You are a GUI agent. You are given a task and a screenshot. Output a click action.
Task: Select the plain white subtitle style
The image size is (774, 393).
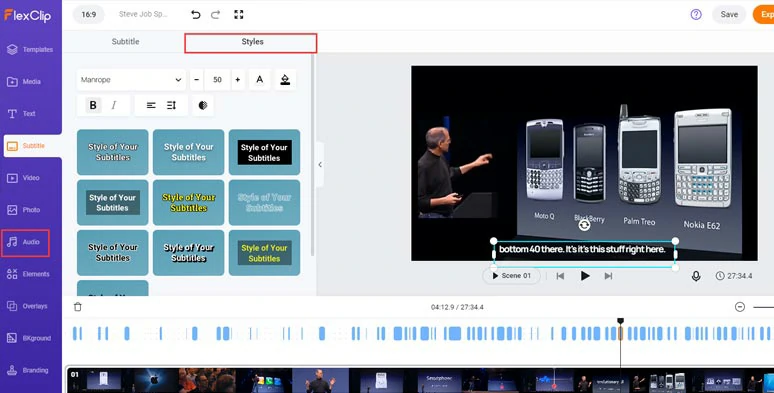(x=189, y=152)
